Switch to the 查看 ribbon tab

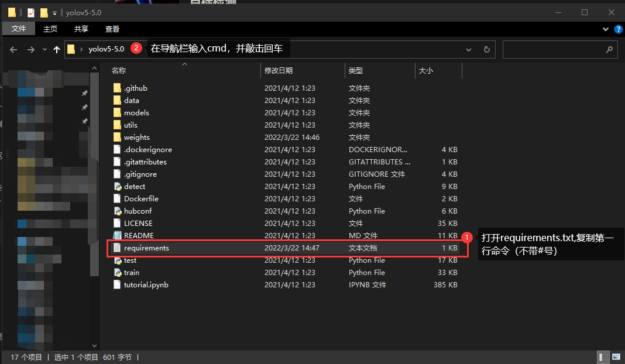[x=112, y=29]
